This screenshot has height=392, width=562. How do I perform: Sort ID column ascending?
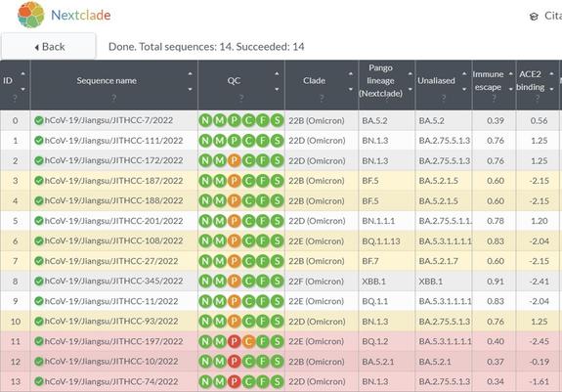tap(22, 74)
